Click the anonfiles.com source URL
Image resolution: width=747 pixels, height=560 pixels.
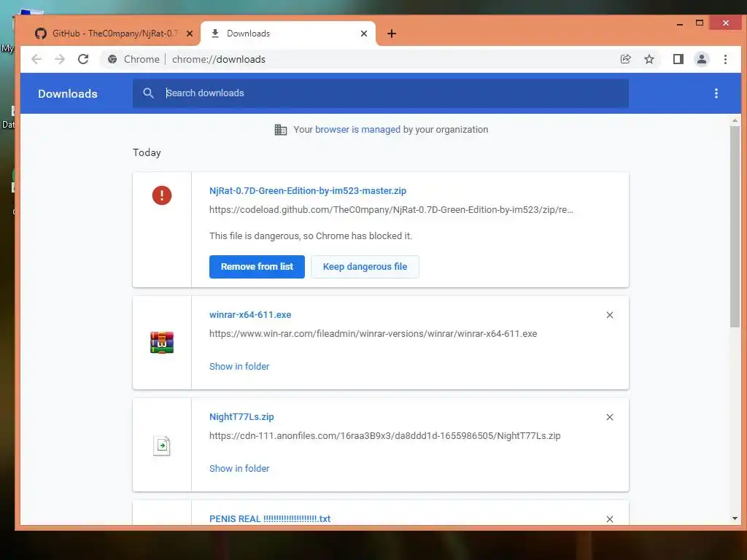(385, 436)
